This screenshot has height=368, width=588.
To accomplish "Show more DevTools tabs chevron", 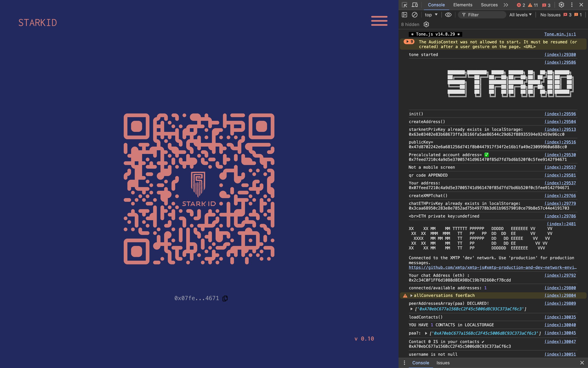I will click(x=506, y=5).
